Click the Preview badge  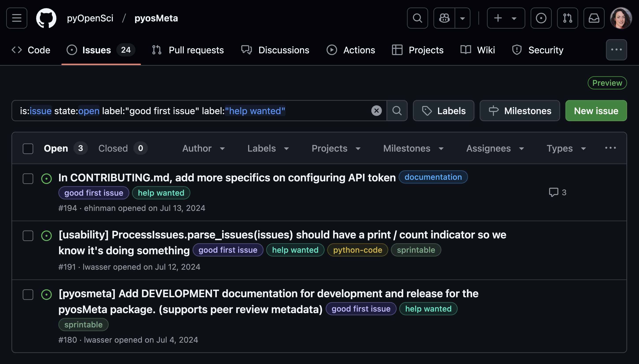(x=607, y=83)
